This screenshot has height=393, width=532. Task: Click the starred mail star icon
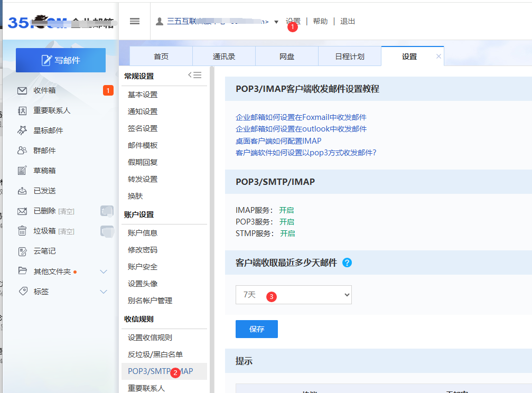(22, 130)
